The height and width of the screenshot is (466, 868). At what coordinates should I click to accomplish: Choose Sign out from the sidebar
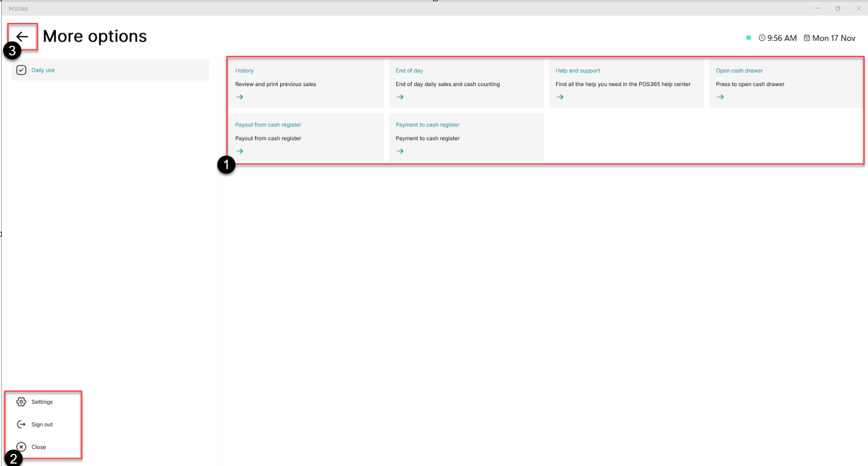[x=42, y=424]
